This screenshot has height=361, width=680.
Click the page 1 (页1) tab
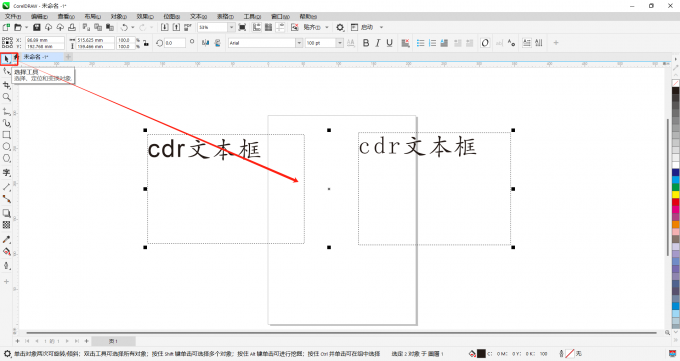tap(114, 341)
